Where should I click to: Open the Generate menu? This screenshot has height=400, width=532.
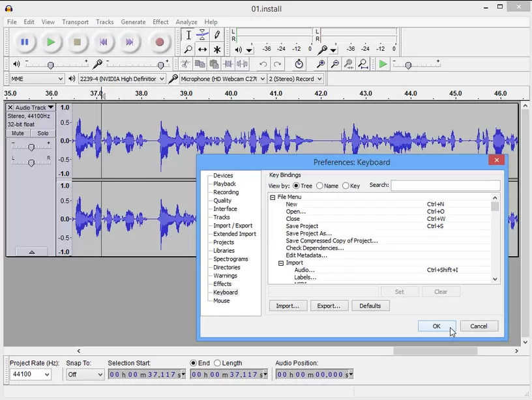[x=133, y=22]
